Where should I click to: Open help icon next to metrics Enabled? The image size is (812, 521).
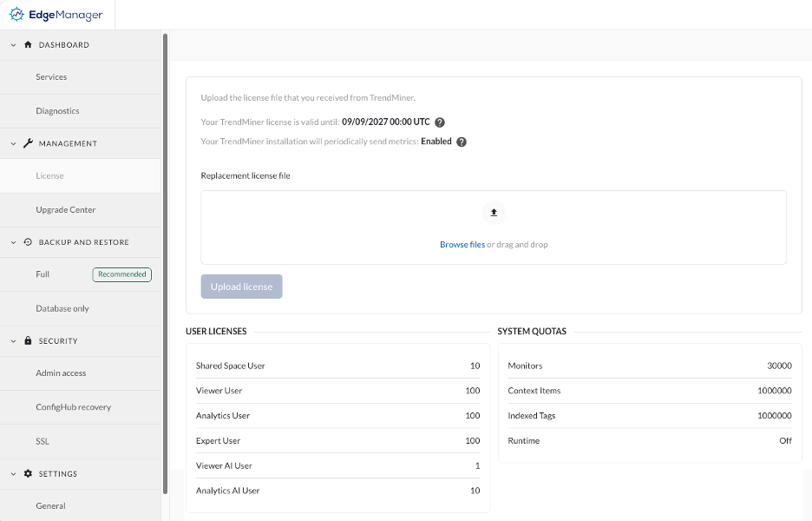tap(462, 142)
